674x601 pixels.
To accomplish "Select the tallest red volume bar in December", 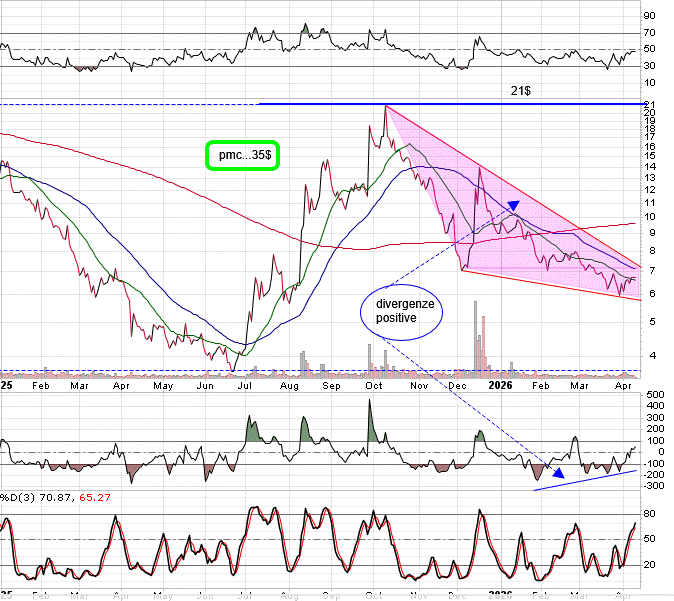I will (483, 342).
